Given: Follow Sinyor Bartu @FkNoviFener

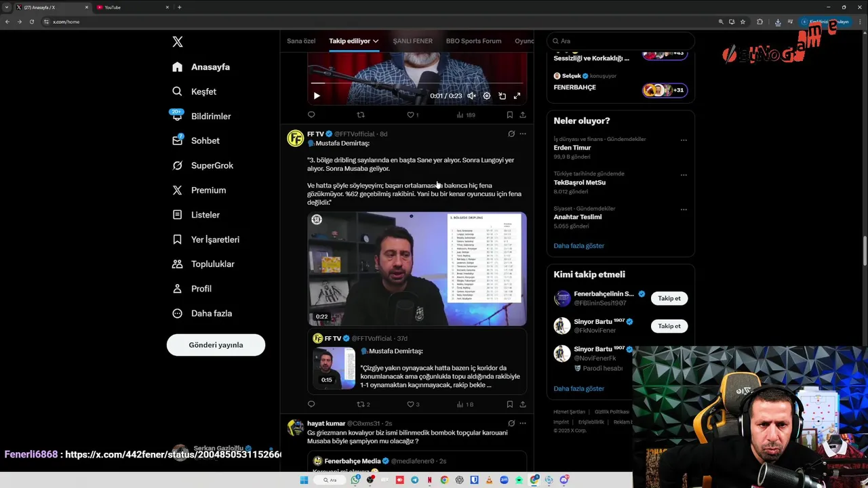Looking at the screenshot, I should pos(669,326).
